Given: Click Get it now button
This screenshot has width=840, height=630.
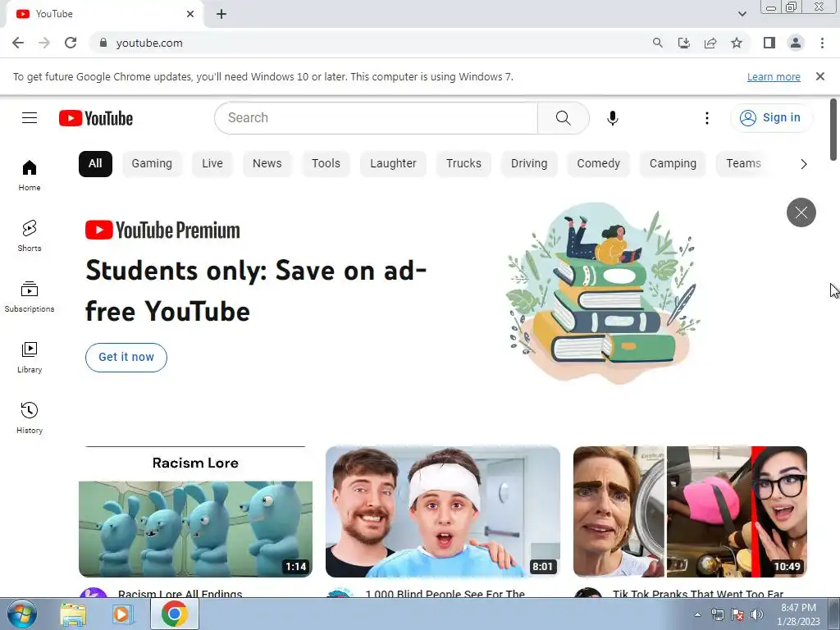Looking at the screenshot, I should coord(126,358).
